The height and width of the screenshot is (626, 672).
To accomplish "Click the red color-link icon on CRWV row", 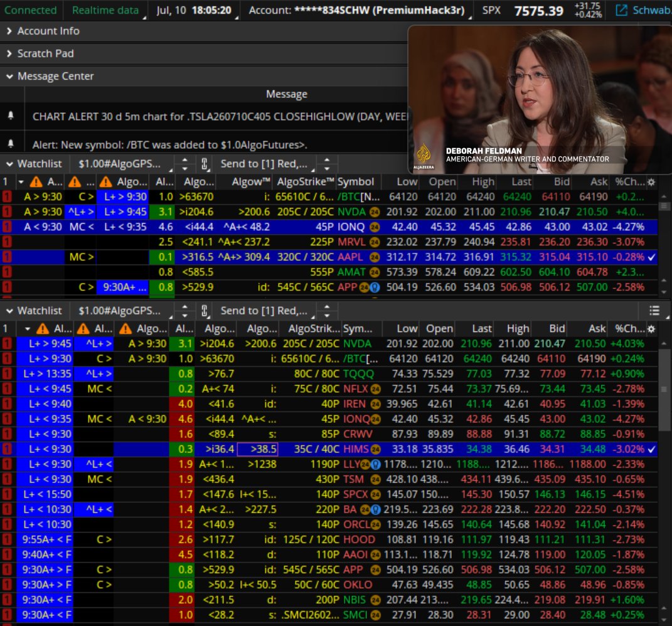I will [x=7, y=434].
